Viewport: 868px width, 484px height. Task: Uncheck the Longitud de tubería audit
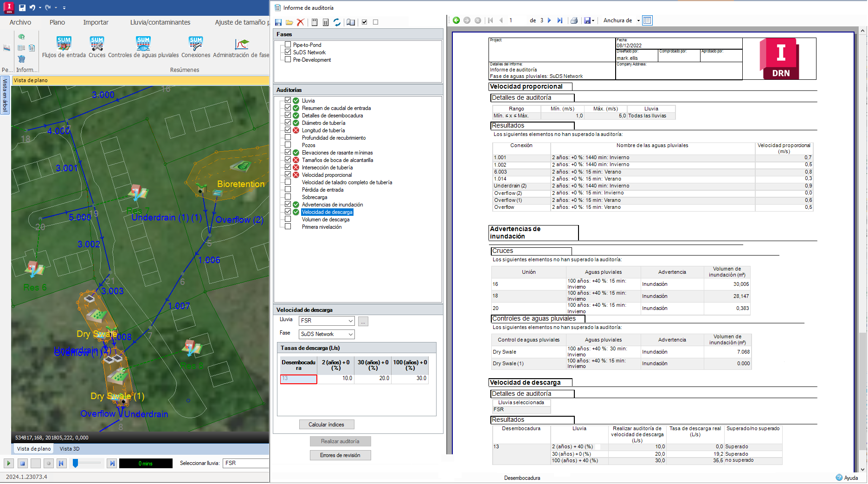click(x=288, y=130)
